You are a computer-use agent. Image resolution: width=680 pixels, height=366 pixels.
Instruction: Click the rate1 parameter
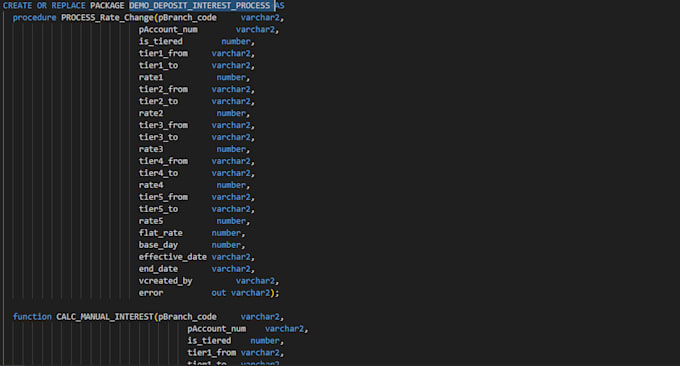click(151, 78)
